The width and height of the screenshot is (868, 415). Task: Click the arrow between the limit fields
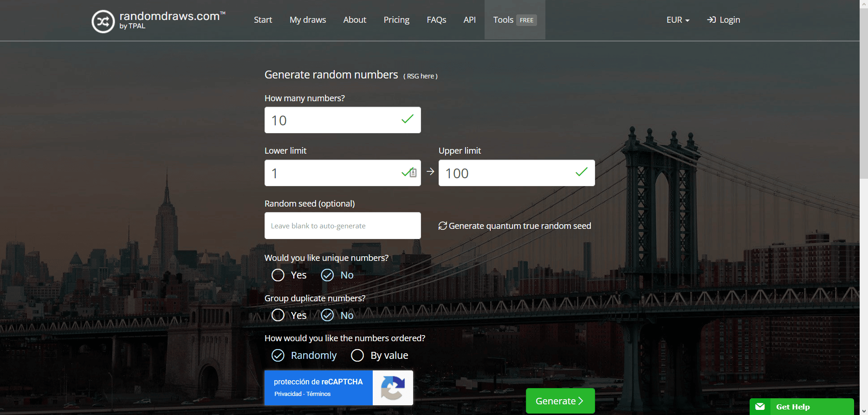point(430,172)
